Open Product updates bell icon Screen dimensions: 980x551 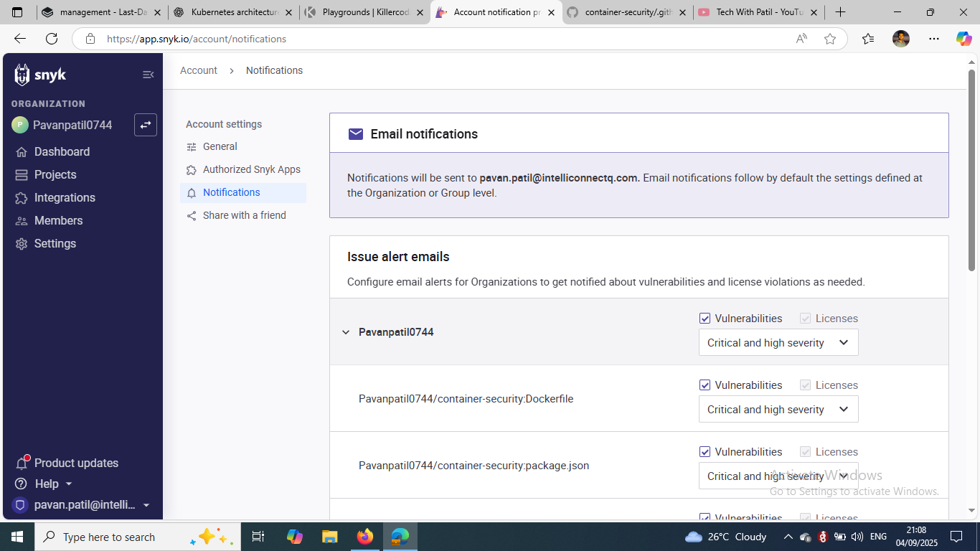pos(22,463)
